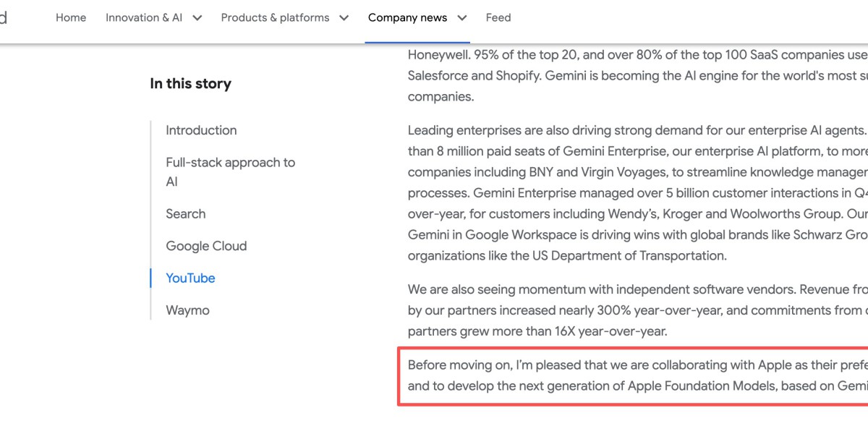
Task: Jump to the Introduction section
Action: pos(201,130)
